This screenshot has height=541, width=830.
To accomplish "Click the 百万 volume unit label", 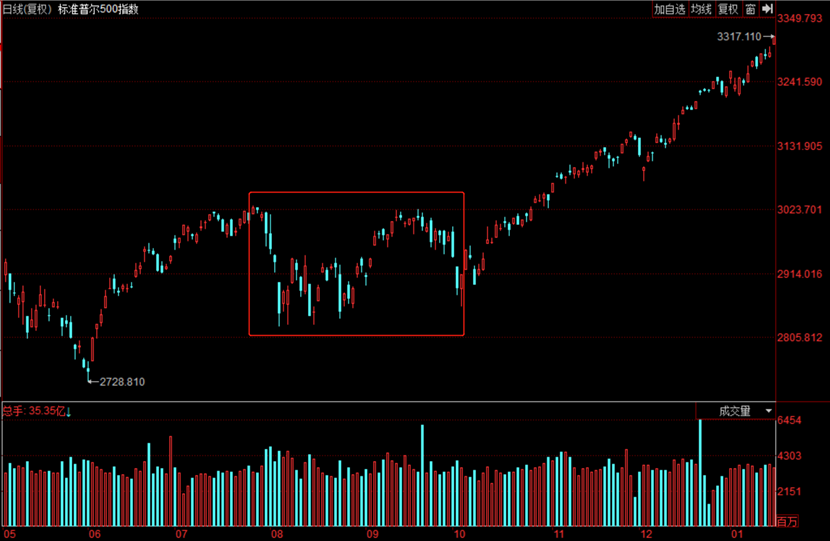I will 787,521.
